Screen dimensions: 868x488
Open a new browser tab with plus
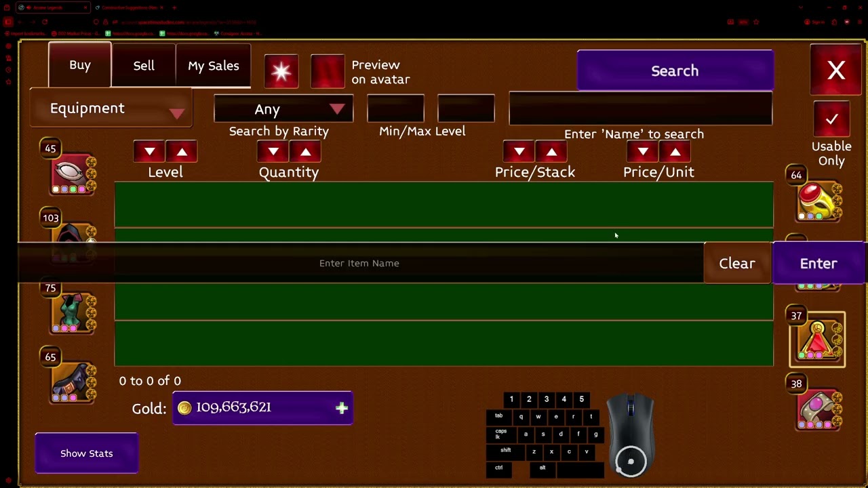click(x=174, y=7)
